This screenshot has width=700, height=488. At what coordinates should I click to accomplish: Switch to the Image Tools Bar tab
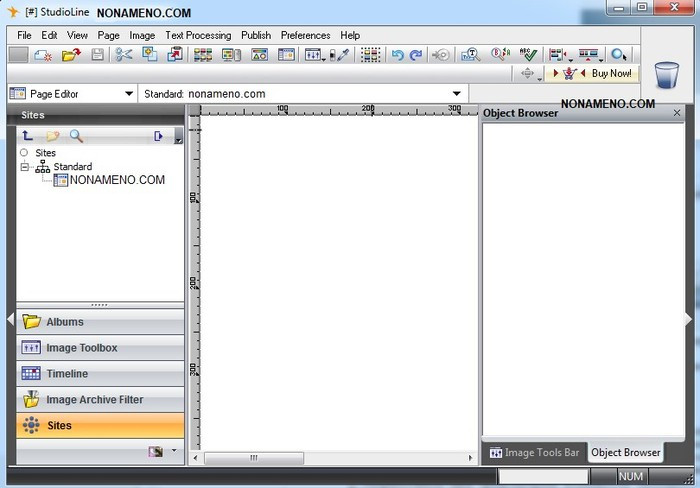pyautogui.click(x=533, y=452)
